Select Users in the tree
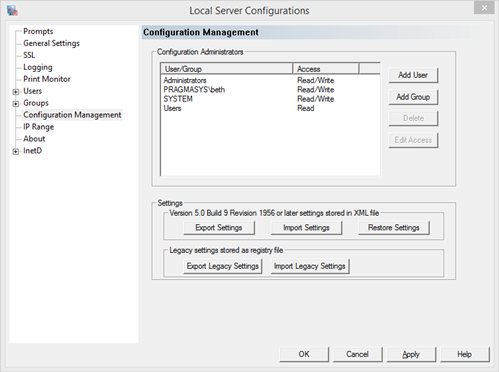The image size is (499, 372). (32, 91)
